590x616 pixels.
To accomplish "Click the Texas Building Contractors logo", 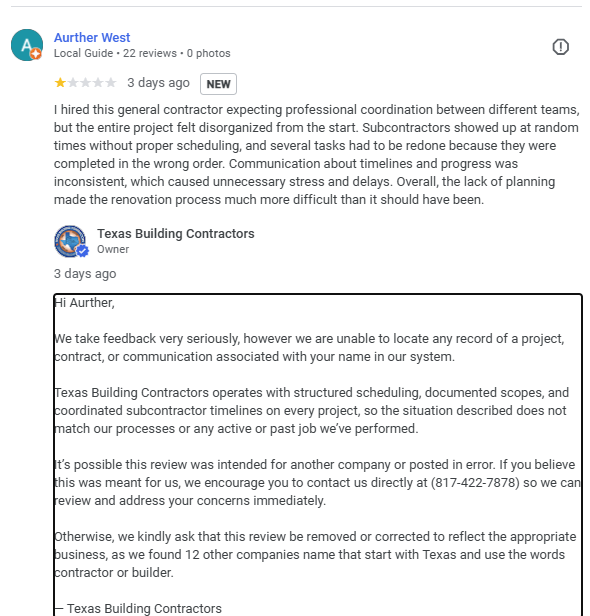I will (70, 241).
